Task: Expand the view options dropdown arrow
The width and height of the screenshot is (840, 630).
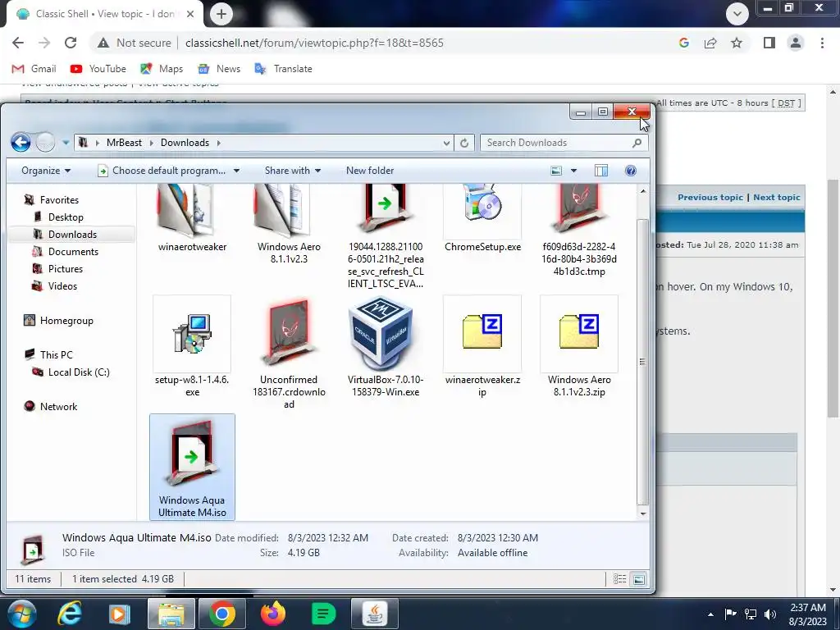Action: (x=573, y=171)
